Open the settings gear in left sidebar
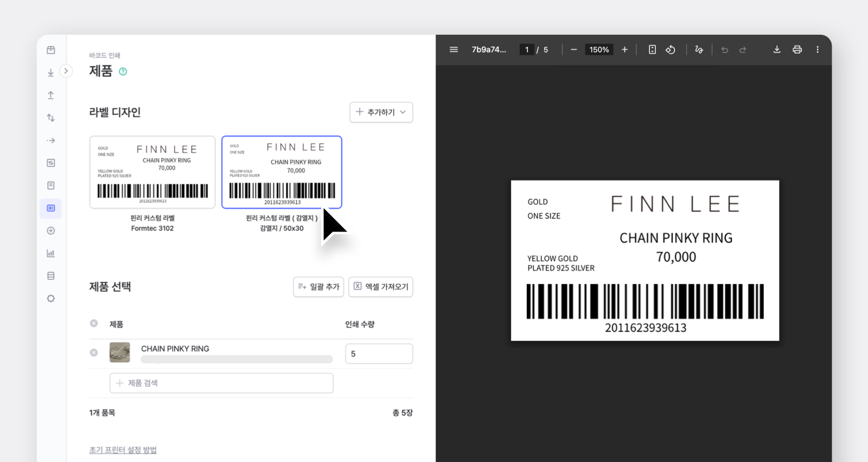This screenshot has width=868, height=462. tap(51, 298)
